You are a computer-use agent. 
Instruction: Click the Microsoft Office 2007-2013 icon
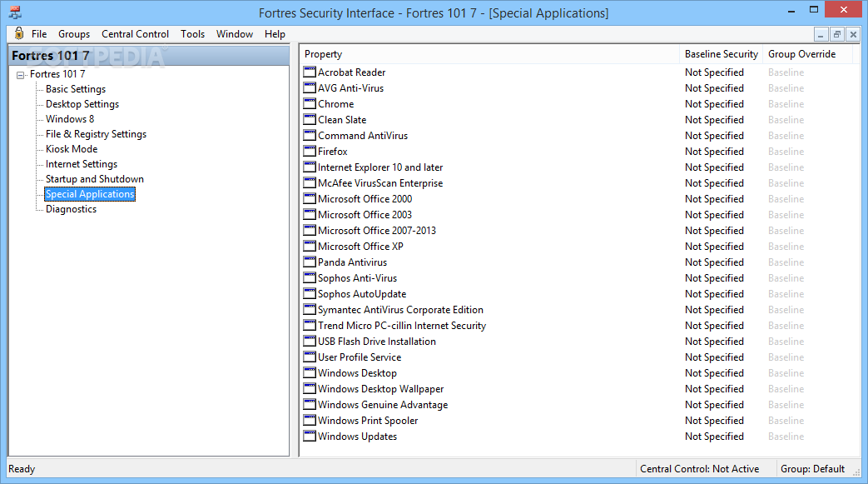pyautogui.click(x=310, y=230)
